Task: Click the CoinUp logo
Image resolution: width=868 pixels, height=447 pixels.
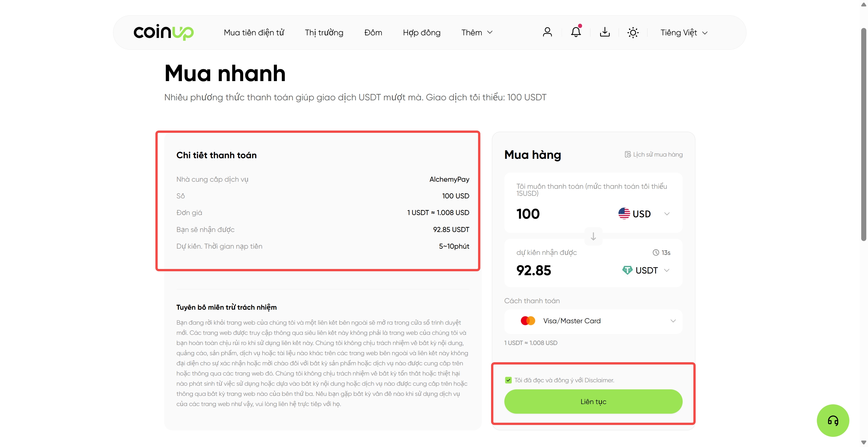Action: [x=164, y=32]
